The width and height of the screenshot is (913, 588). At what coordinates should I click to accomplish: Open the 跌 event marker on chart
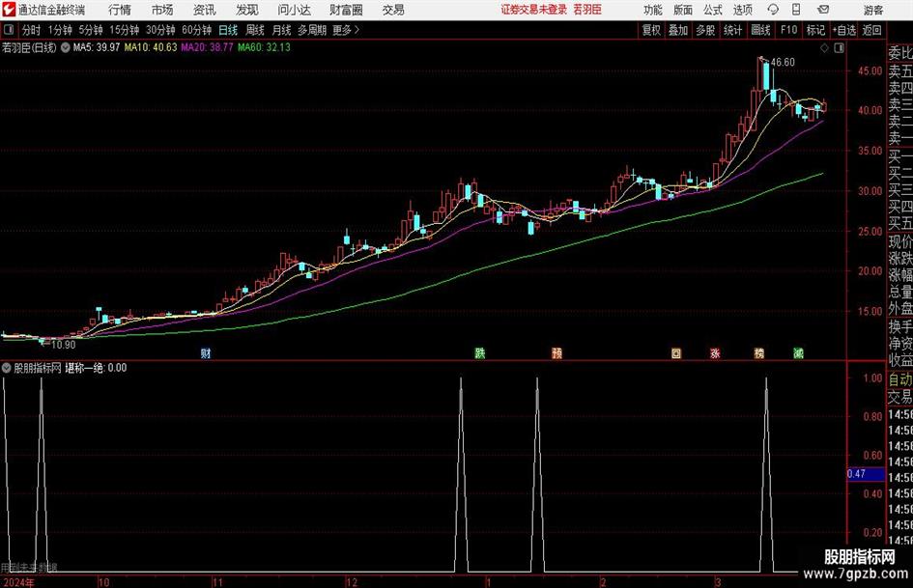[480, 352]
